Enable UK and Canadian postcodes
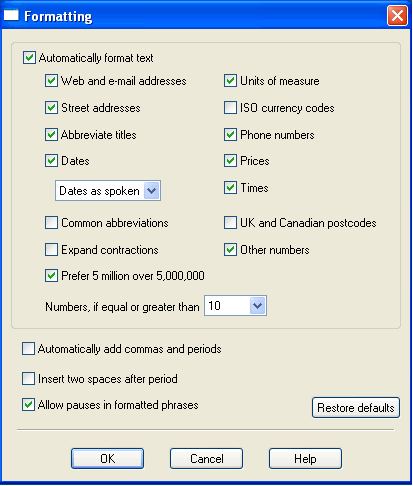The height and width of the screenshot is (486, 413). pos(230,223)
